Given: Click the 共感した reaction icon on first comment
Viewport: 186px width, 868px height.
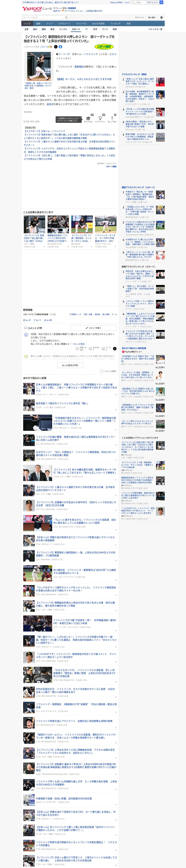Looking at the screenshot, I should point(77,349).
